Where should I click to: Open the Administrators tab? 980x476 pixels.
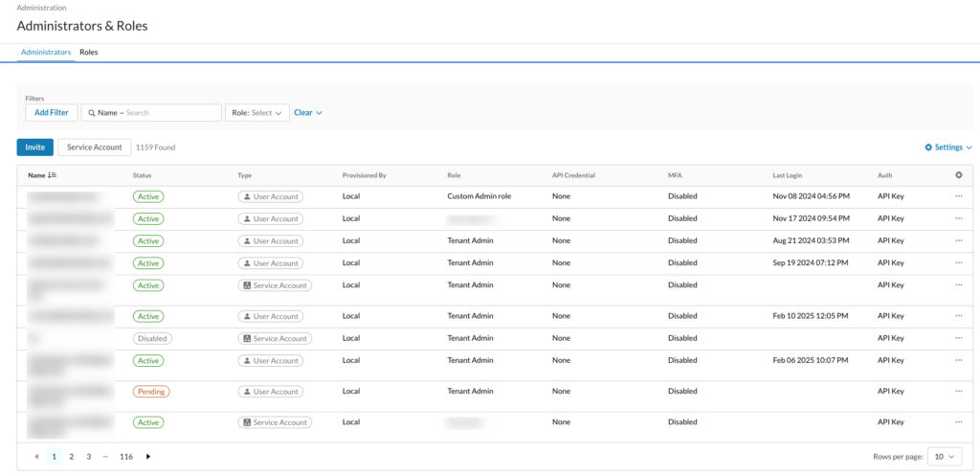[x=46, y=53]
